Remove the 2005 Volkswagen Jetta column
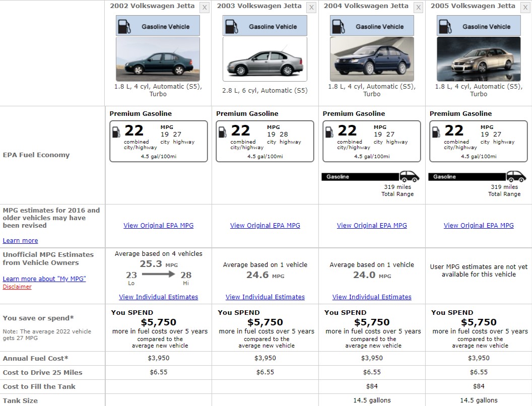This screenshot has width=532, height=406. [525, 8]
